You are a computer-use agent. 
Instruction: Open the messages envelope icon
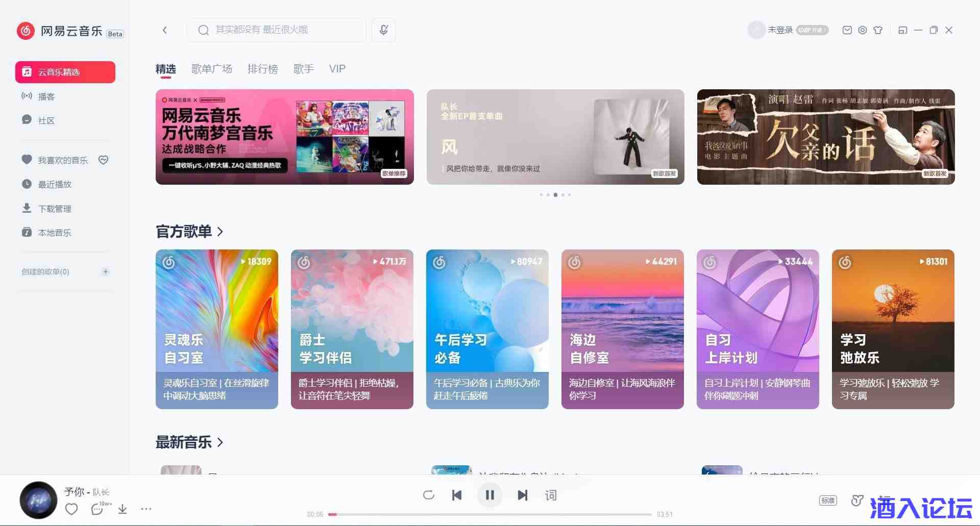[847, 30]
